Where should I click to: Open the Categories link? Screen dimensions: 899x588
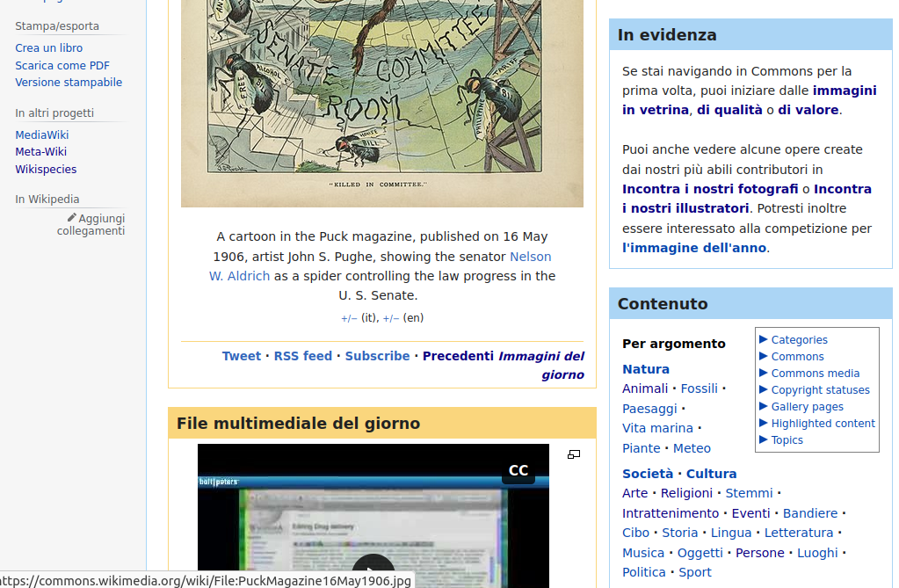tap(799, 339)
